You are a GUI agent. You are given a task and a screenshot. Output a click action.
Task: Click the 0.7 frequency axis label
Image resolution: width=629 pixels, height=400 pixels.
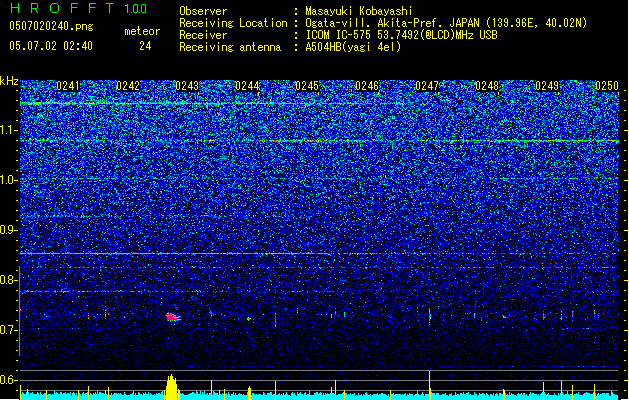pyautogui.click(x=8, y=330)
